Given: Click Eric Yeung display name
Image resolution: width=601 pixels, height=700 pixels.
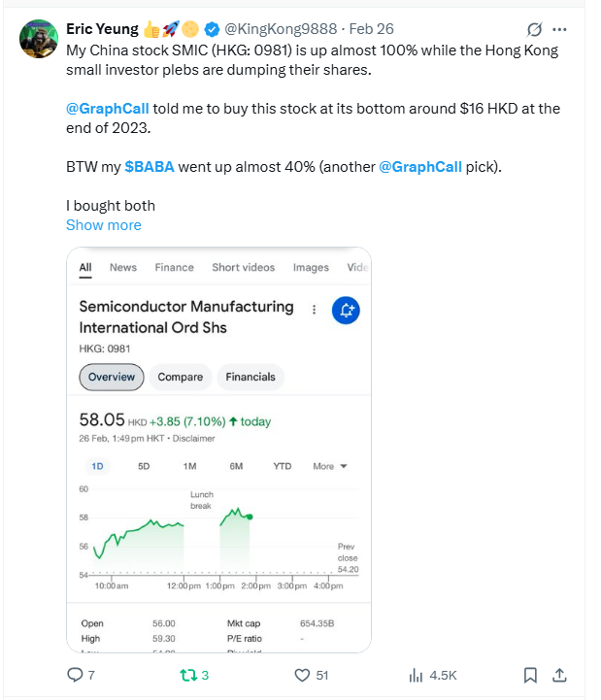Looking at the screenshot, I should click(102, 30).
